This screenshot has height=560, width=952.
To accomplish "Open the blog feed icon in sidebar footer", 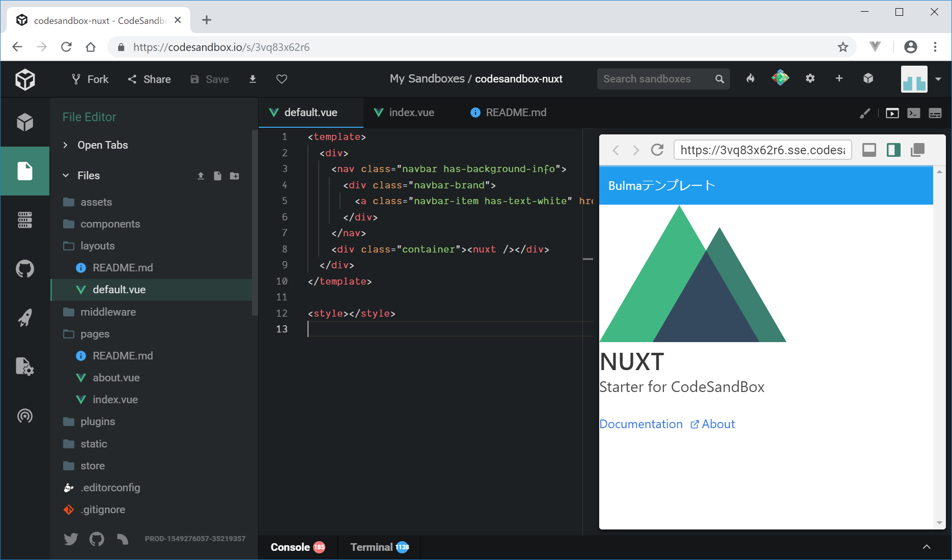I will (122, 539).
